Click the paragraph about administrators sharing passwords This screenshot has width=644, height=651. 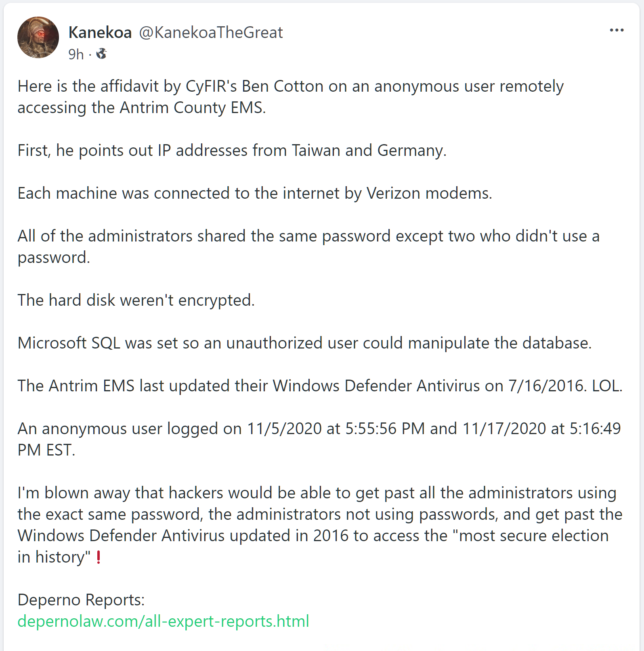[308, 246]
